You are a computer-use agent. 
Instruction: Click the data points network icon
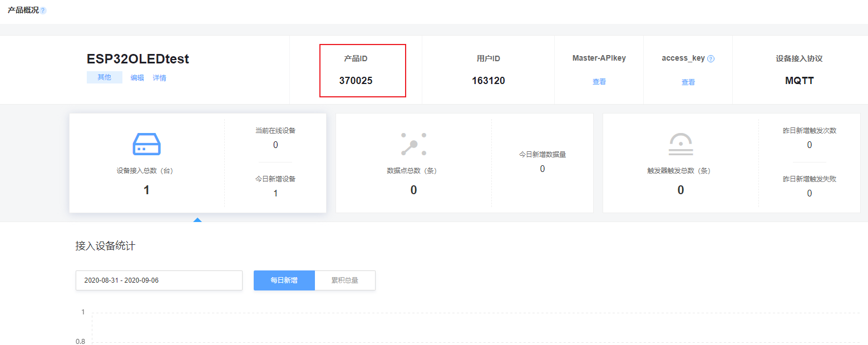coord(413,144)
